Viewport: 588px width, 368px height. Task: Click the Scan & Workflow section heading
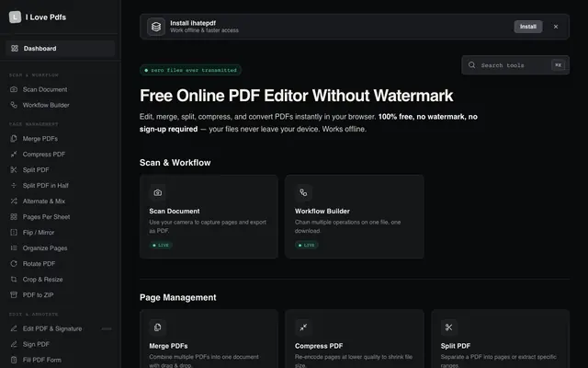tap(175, 163)
